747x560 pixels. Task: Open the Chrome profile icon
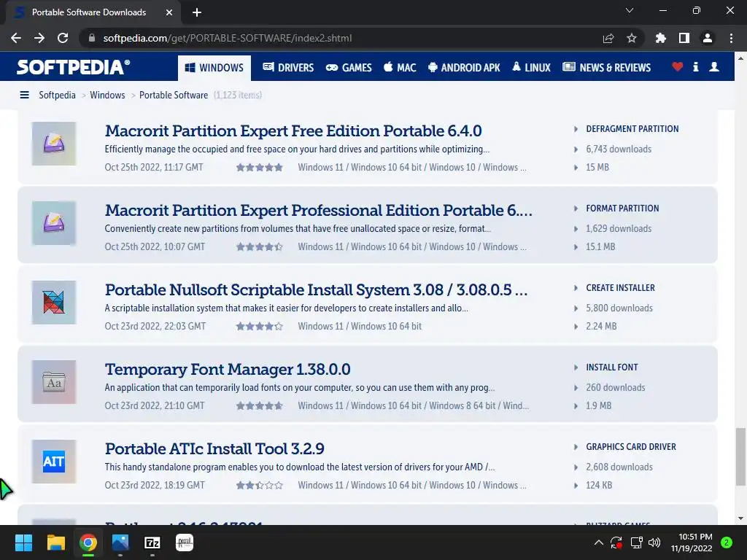(708, 38)
